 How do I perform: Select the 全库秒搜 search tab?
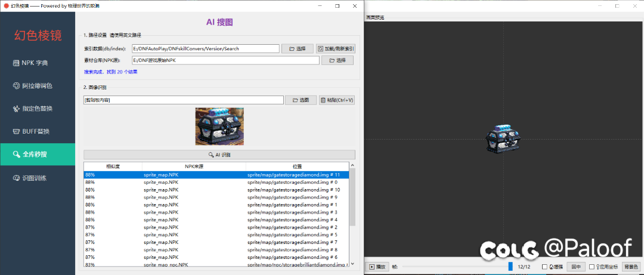38,155
